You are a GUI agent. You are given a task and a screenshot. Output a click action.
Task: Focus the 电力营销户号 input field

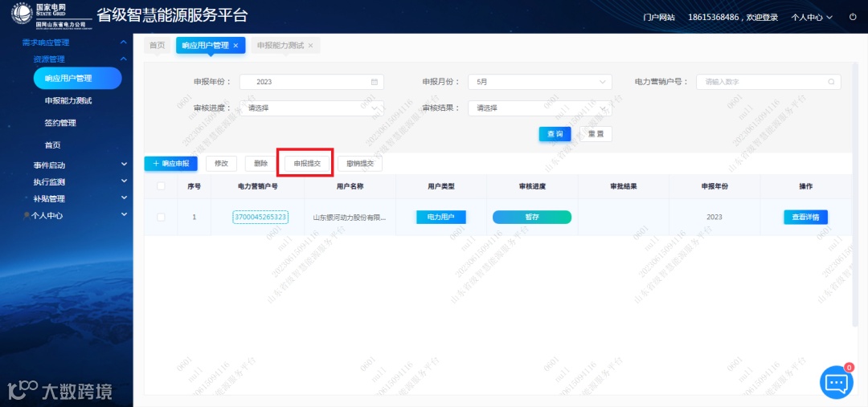click(768, 82)
